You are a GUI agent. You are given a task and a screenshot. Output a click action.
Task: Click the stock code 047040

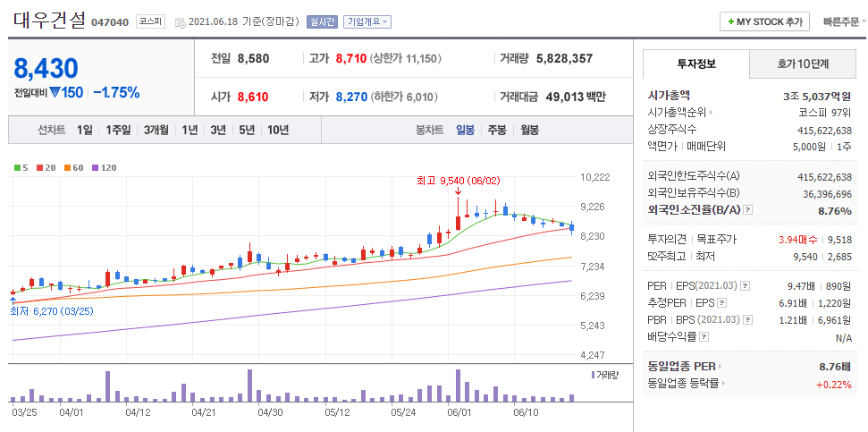(x=110, y=22)
